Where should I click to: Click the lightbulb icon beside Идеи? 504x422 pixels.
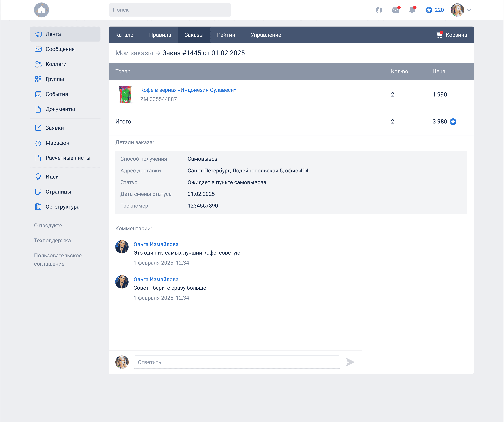tap(38, 177)
